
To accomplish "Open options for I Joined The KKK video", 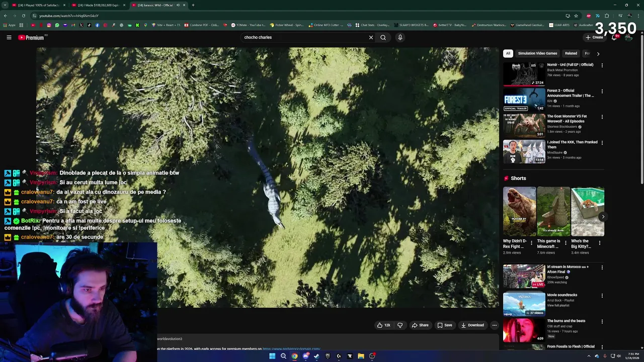I will (x=602, y=142).
